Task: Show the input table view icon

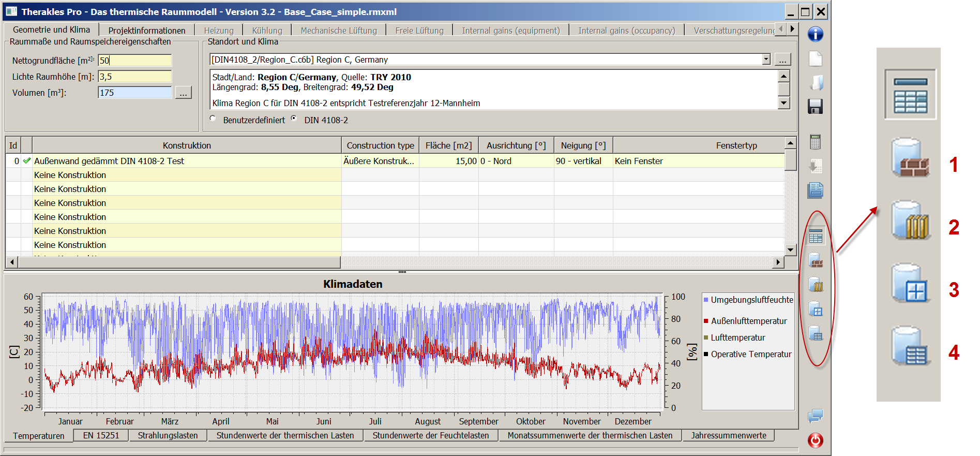Action: 816,237
